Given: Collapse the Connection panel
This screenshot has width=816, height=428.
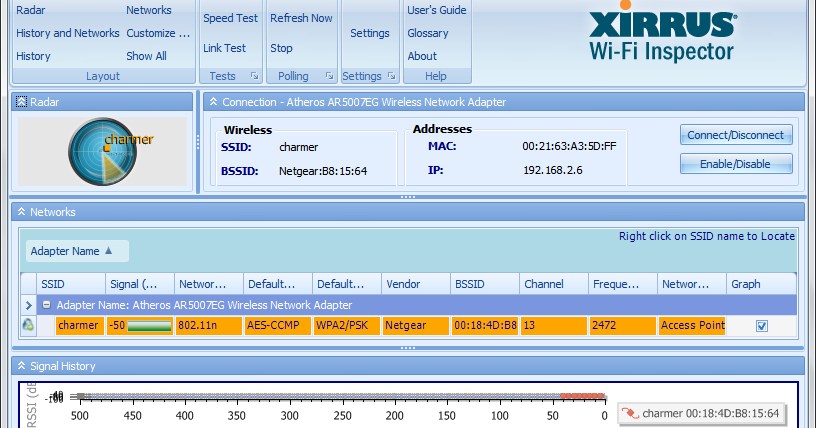Looking at the screenshot, I should (x=213, y=102).
